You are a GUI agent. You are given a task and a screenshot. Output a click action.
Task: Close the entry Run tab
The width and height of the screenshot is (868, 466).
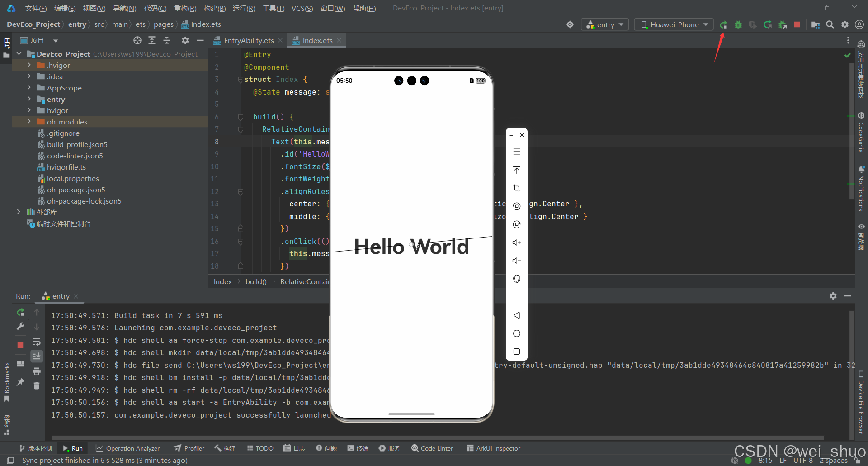pos(76,296)
